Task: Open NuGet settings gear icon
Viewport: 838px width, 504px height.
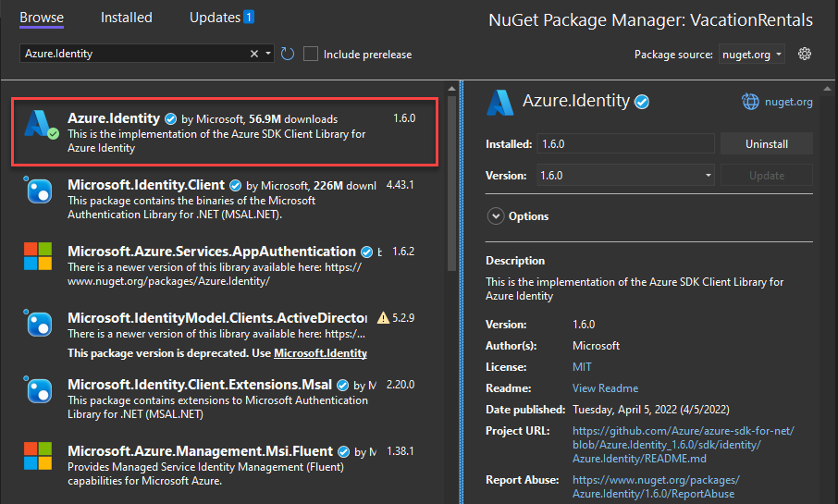Action: pyautogui.click(x=805, y=54)
